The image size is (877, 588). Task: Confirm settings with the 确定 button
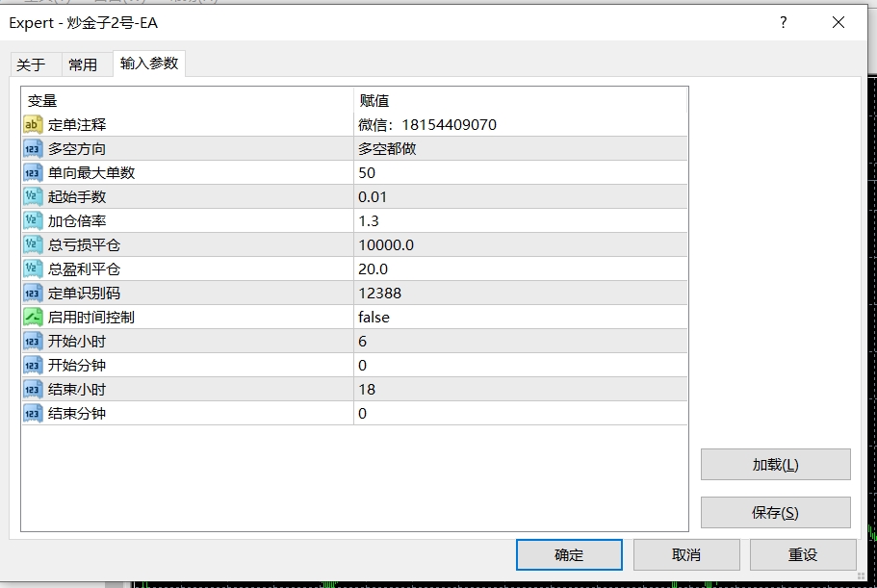coord(569,554)
